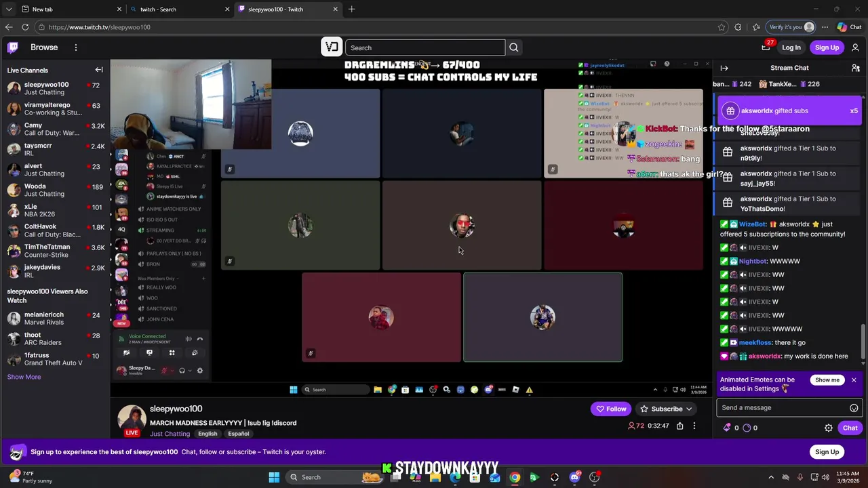Open TimTheTatman channel in sidebar
The height and width of the screenshot is (488, 868).
pos(55,251)
